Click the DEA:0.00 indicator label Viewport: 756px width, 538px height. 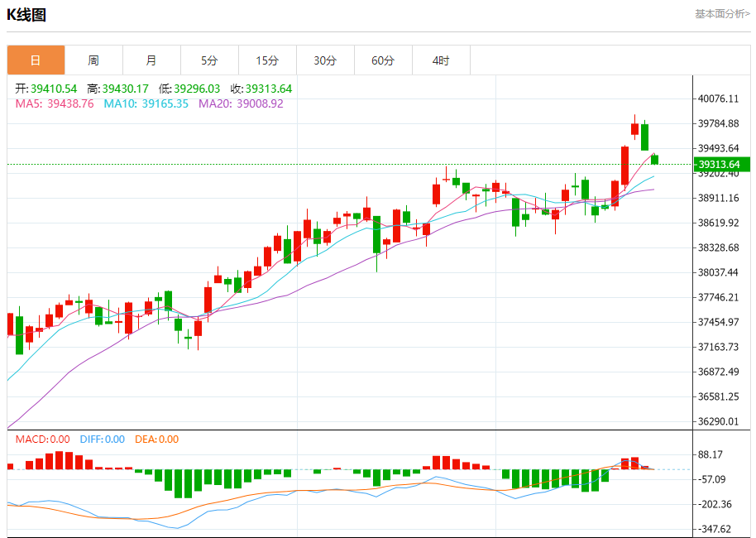(x=157, y=440)
